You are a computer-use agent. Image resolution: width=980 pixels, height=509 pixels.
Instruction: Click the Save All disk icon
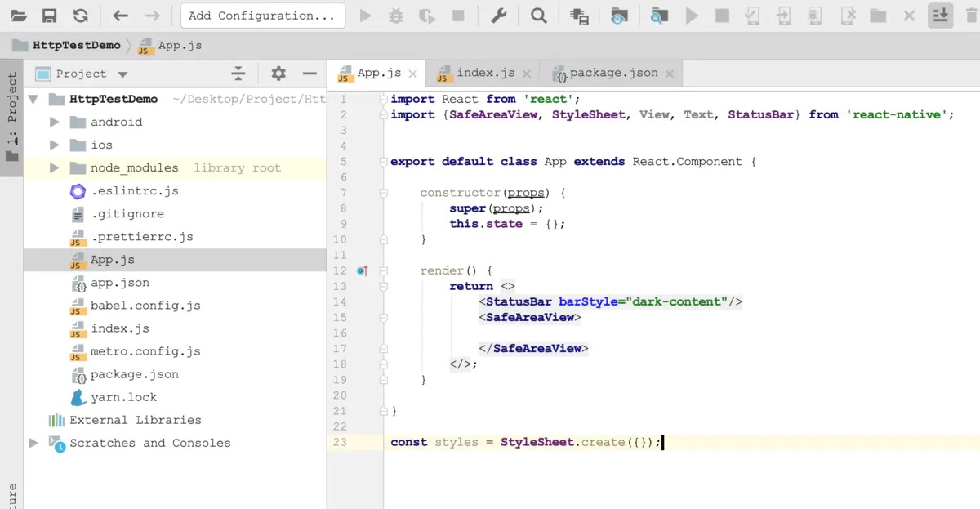point(49,16)
